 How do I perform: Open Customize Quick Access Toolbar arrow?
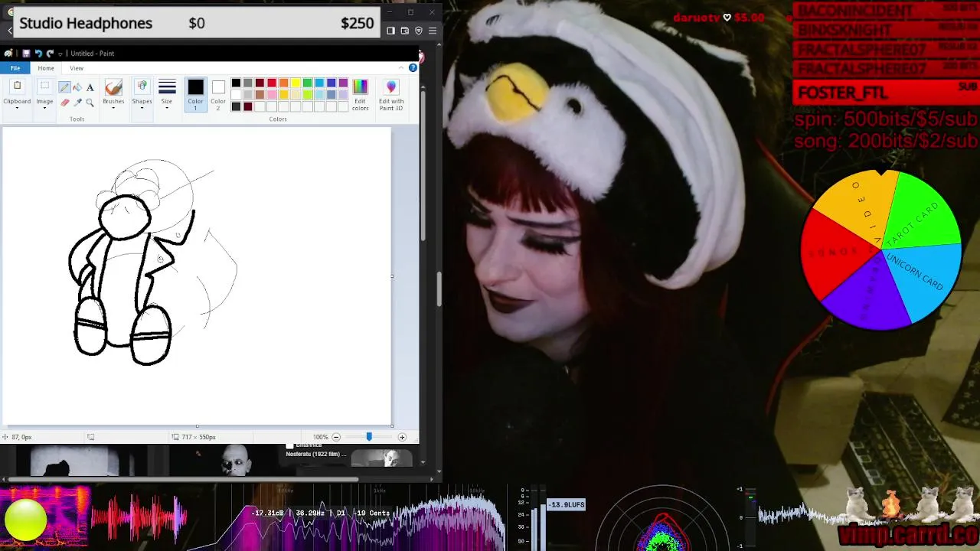tap(61, 54)
